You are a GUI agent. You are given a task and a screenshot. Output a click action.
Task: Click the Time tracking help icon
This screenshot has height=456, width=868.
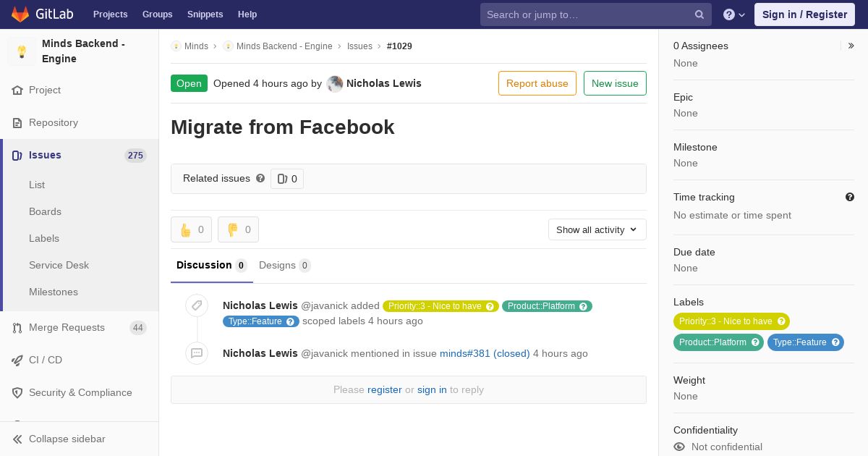pos(850,197)
